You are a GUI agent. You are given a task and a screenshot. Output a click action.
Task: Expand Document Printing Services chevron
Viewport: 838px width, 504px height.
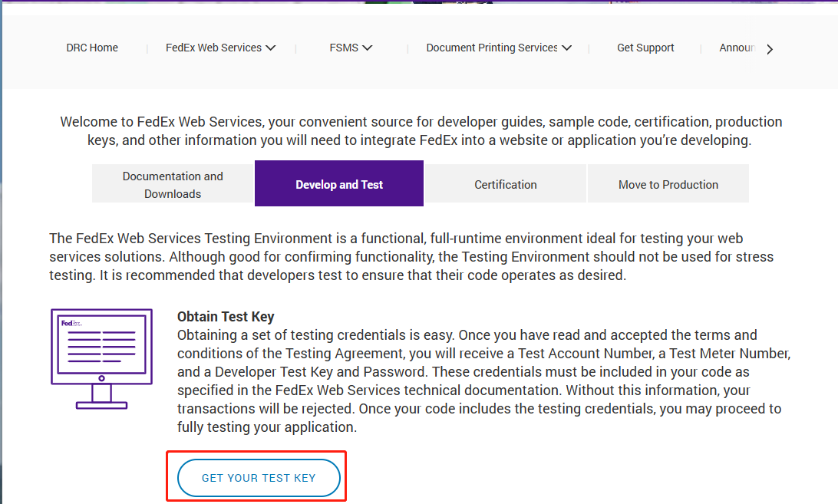(x=567, y=48)
